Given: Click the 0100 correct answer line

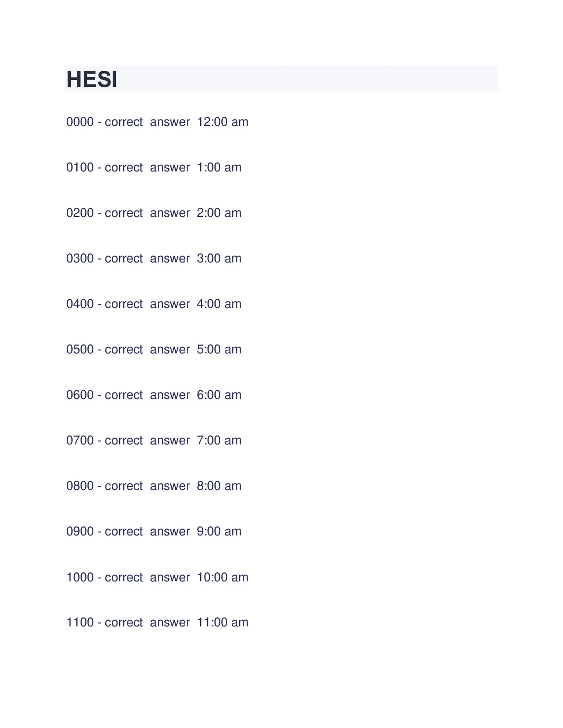Looking at the screenshot, I should coord(154,167).
